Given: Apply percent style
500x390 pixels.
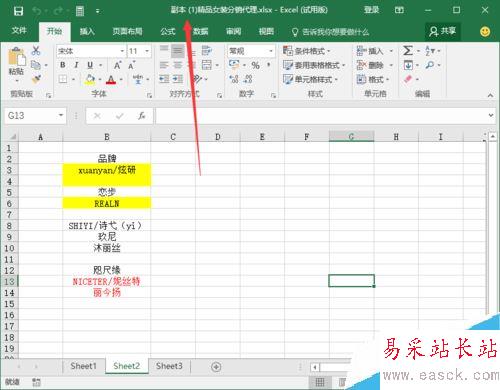Looking at the screenshot, I should pyautogui.click(x=255, y=65).
